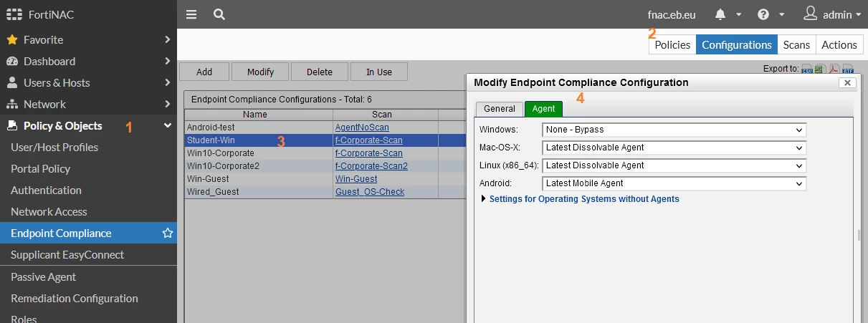868x323 pixels.
Task: Open the f-Corporate-Scan2 link
Action: point(371,166)
